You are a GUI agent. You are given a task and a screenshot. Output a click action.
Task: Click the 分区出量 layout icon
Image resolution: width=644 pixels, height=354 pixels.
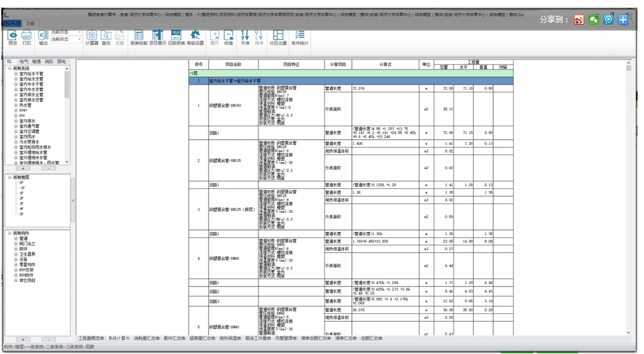tap(278, 36)
